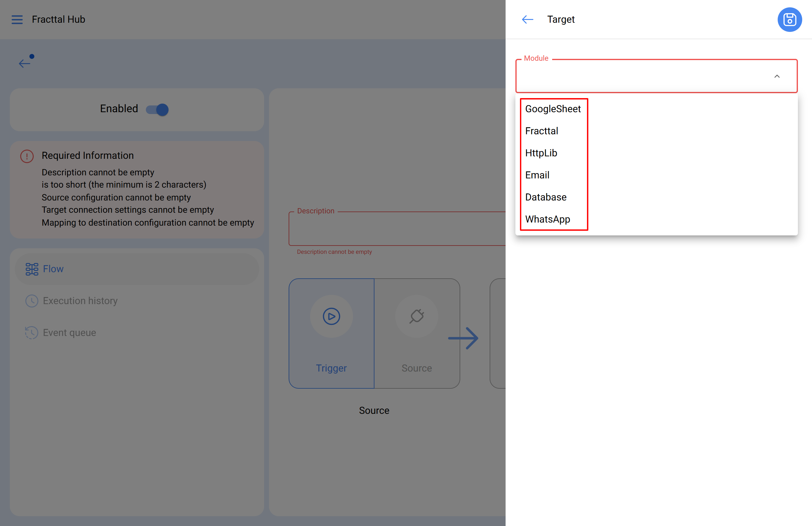Click the red Required Information warning icon
This screenshot has width=812, height=526.
point(27,156)
